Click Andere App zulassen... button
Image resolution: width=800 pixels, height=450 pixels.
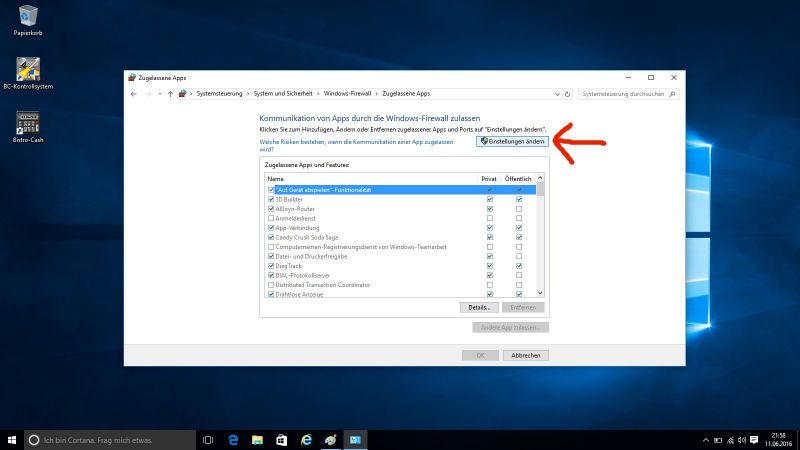click(510, 327)
